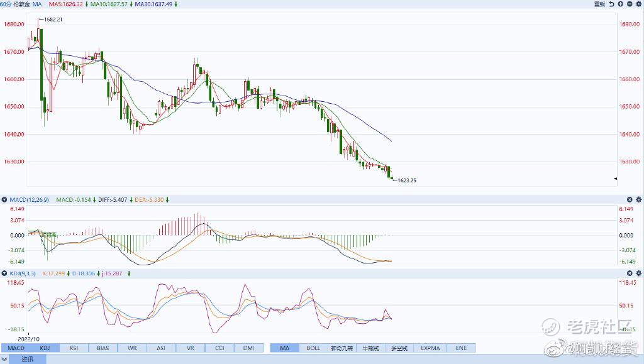Close the MACD indicator panel

(630, 200)
